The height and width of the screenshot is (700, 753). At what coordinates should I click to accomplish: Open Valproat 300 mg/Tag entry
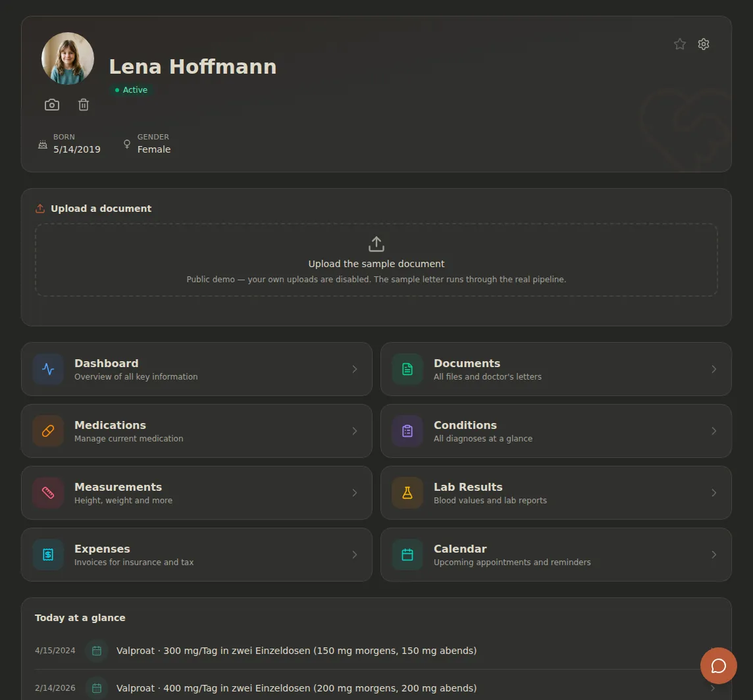pyautogui.click(x=376, y=651)
